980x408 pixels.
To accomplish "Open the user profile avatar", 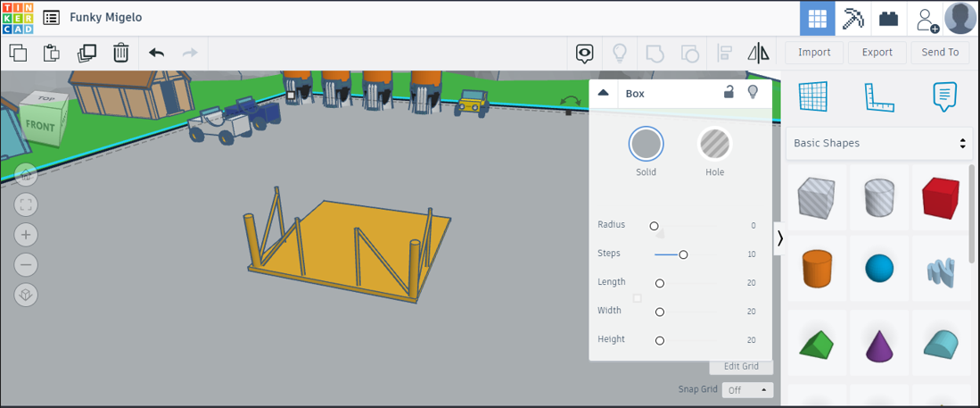I will click(960, 18).
